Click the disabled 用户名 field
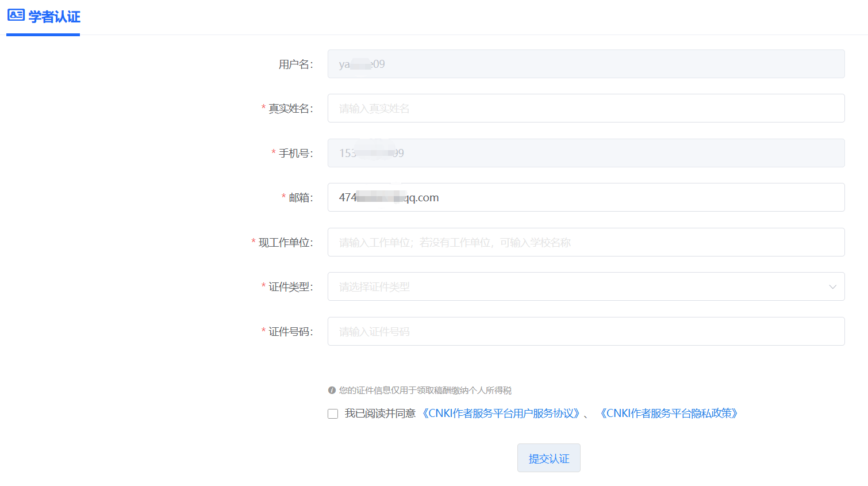The width and height of the screenshot is (868, 486). (586, 64)
